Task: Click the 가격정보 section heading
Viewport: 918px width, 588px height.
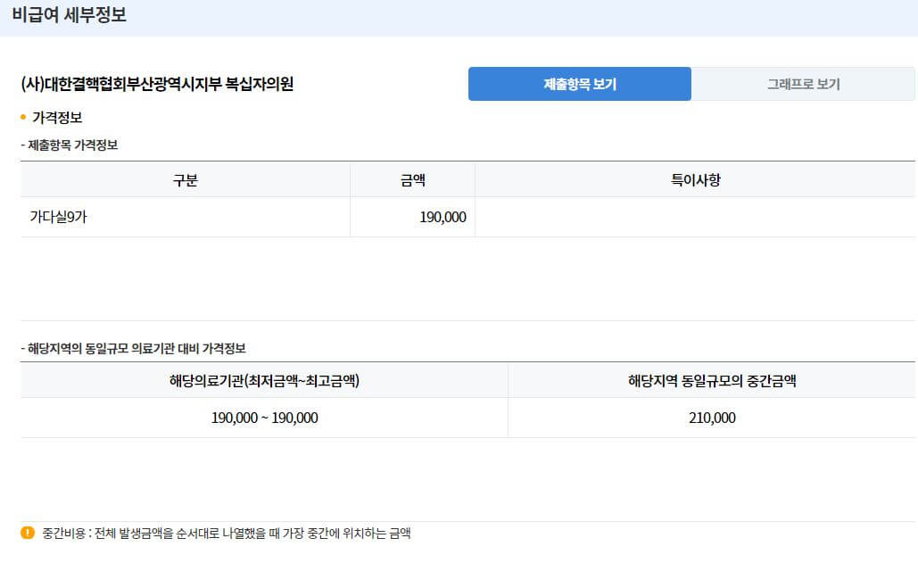Action: 58,116
